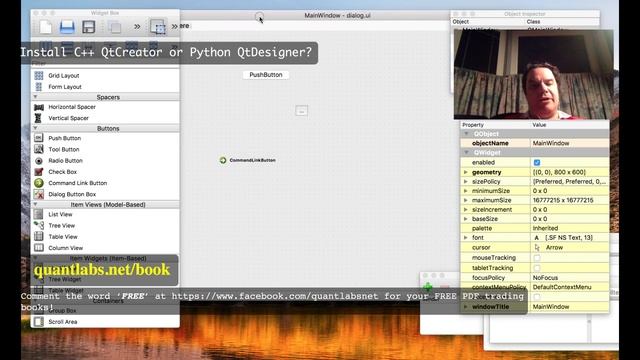Collapse the Spacers category
640x360 pixels.
click(36, 97)
